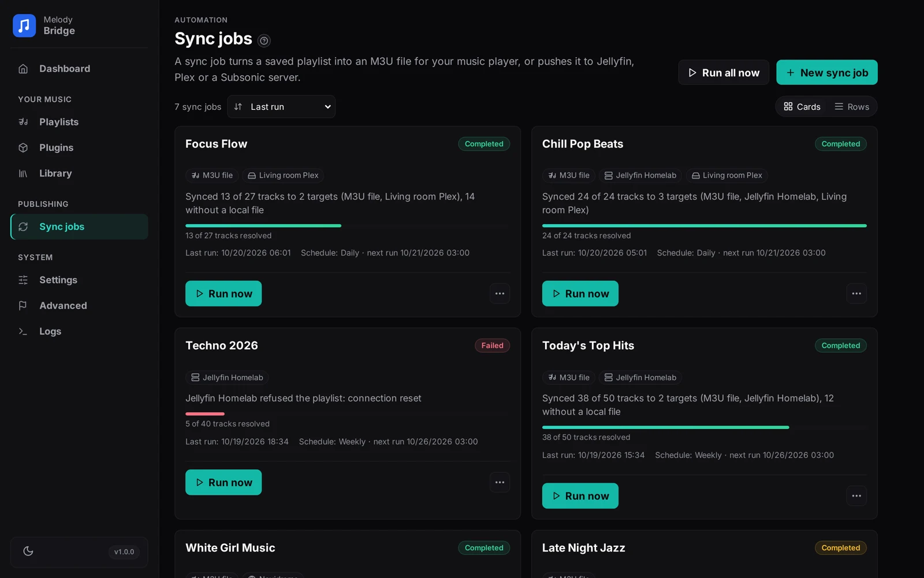
Task: Open the help icon beside Sync jobs heading
Action: (x=264, y=40)
